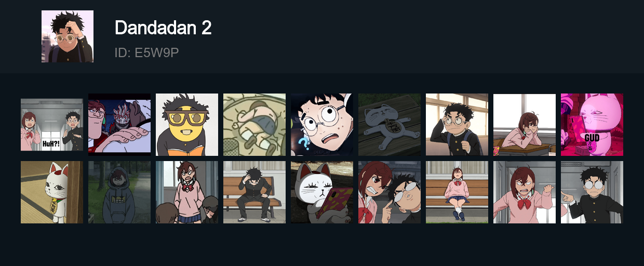Pick the girl resting chin at desk sticker
644x266 pixels.
pyautogui.click(x=525, y=125)
